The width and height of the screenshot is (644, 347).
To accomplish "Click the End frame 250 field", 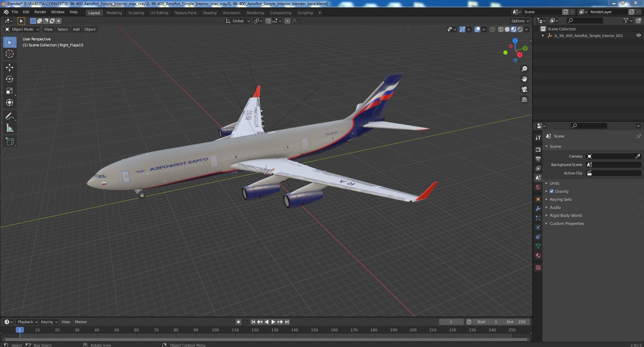I will click(516, 322).
